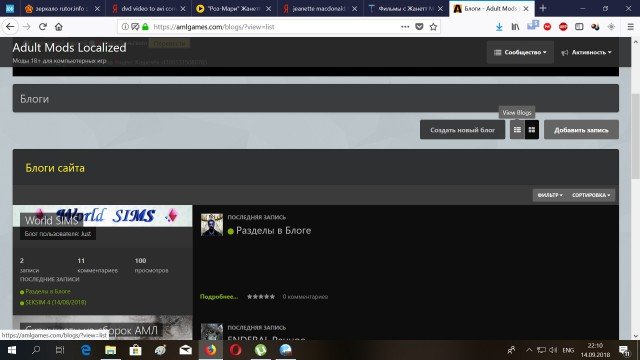This screenshot has height=360, width=640.
Task: Open the Firefox hamburger menu
Action: (630, 27)
